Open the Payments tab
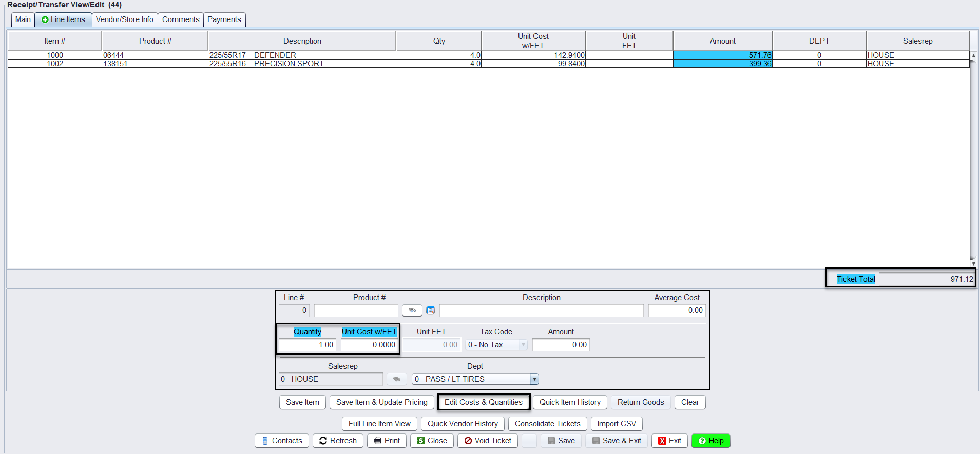This screenshot has width=980, height=454. 224,19
